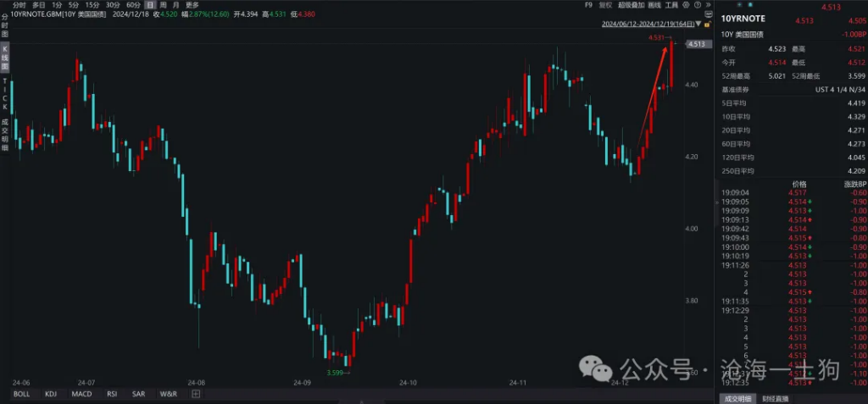The image size is (868, 404).
Task: Click the F9 button
Action: point(588,5)
